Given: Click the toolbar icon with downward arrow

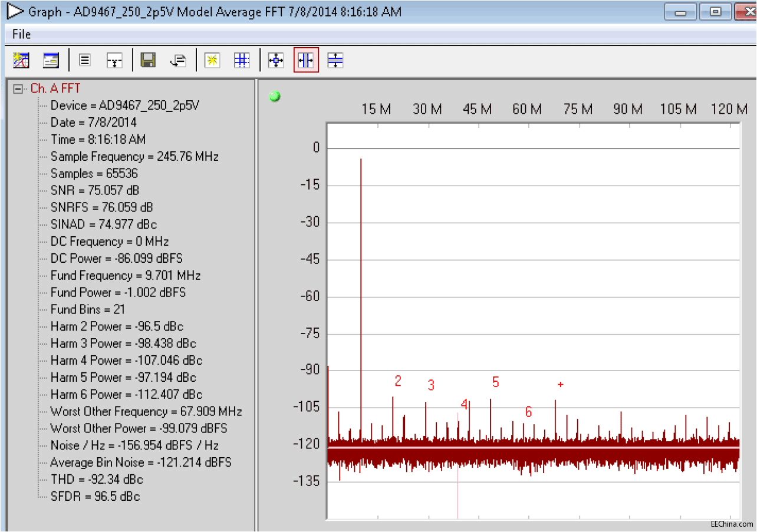Looking at the screenshot, I should (x=114, y=60).
